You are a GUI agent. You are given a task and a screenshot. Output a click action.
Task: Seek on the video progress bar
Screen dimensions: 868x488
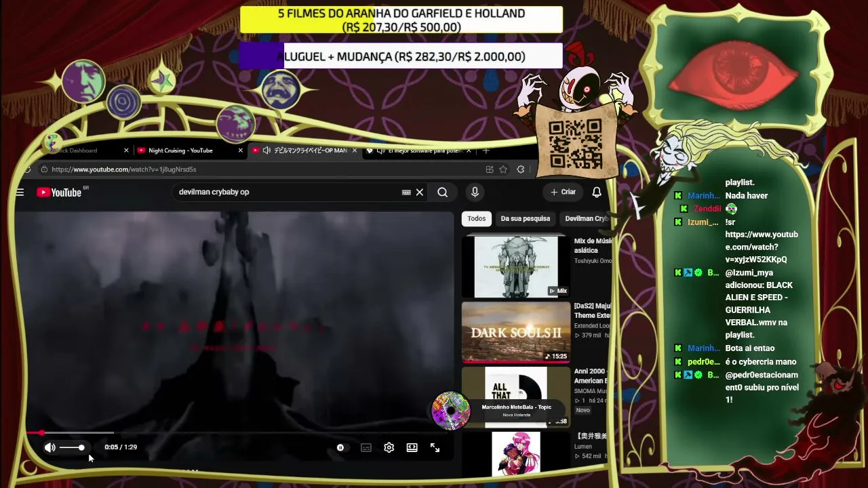click(x=239, y=432)
